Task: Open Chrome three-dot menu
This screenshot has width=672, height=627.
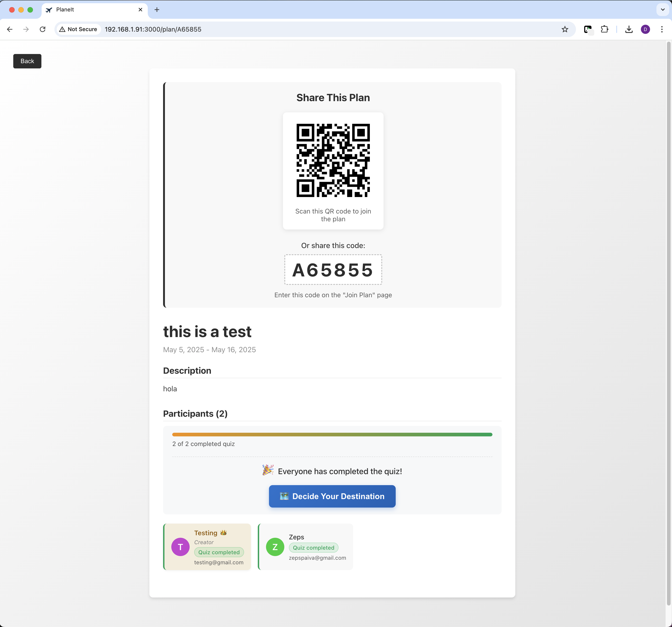Action: click(662, 30)
